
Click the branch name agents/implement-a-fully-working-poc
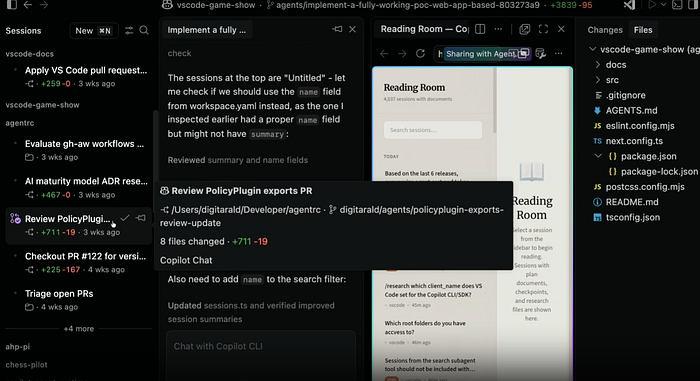pyautogui.click(x=408, y=5)
